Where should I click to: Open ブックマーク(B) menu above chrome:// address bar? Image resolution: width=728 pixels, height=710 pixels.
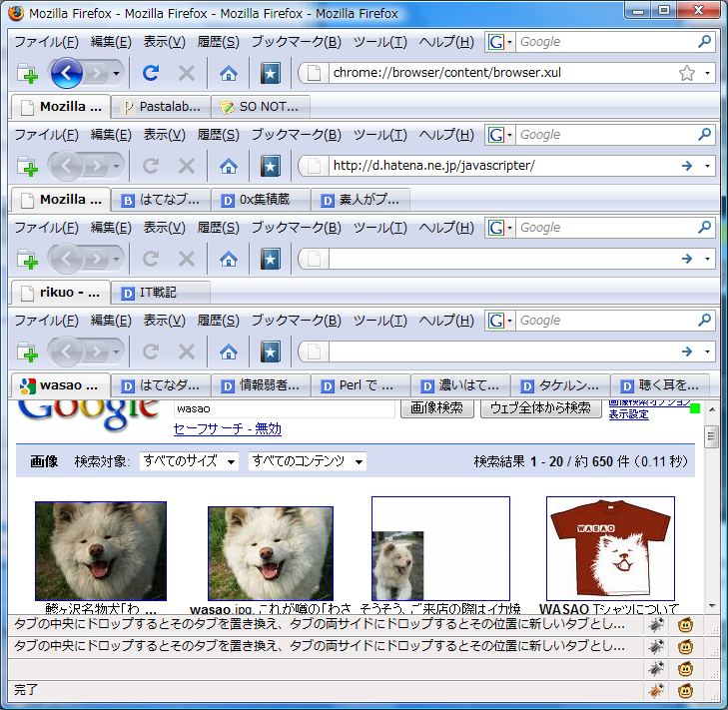coord(297,42)
